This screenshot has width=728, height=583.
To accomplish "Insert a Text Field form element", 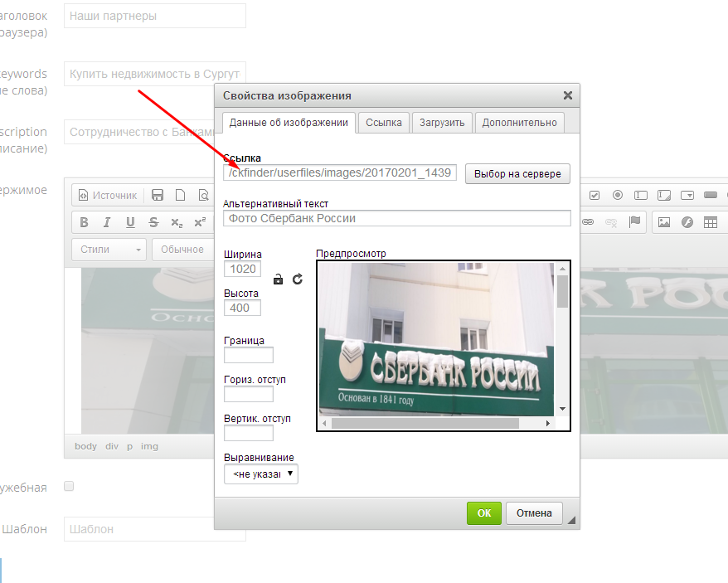I will 641,195.
